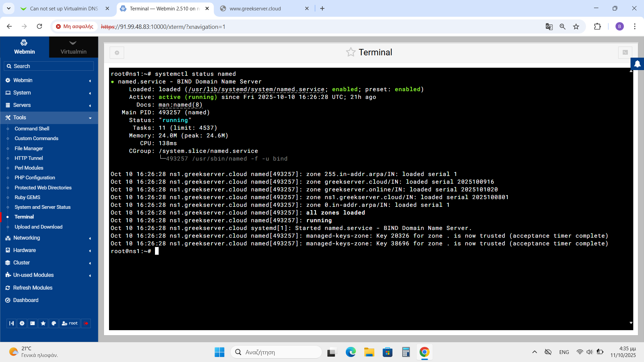
Task: Open favorites star in sidebar footer
Action: coord(43,323)
